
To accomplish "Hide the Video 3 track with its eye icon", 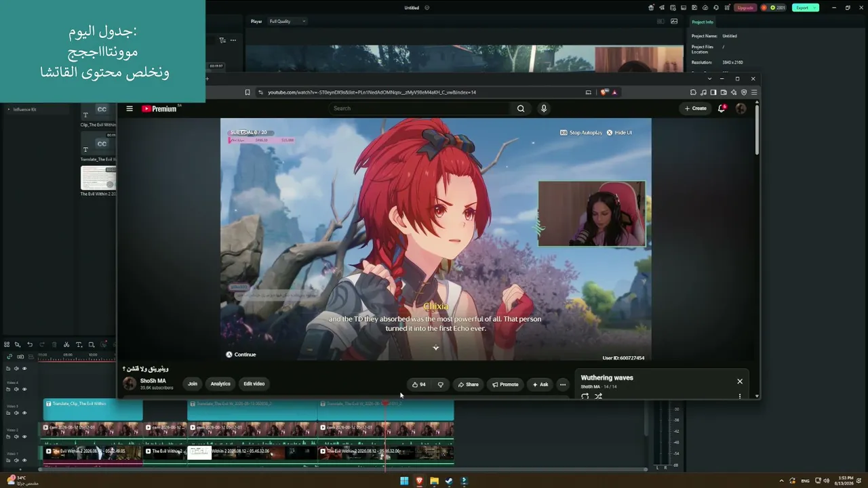I will pyautogui.click(x=24, y=413).
